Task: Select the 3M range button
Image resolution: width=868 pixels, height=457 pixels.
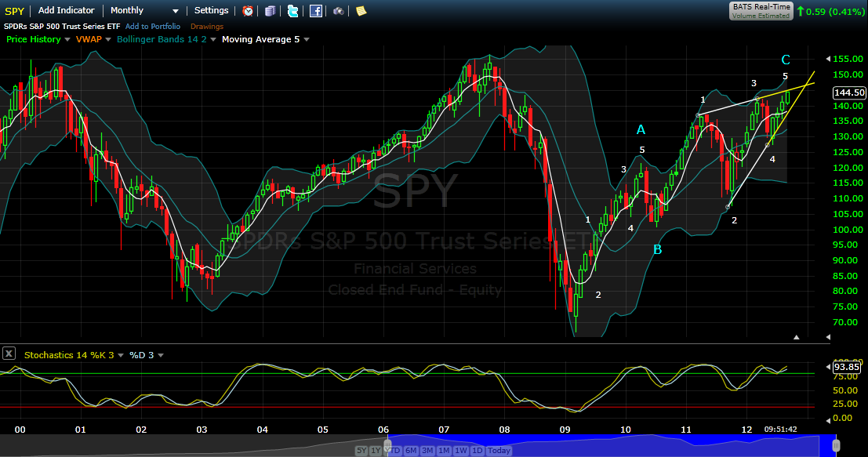Action: [427, 451]
